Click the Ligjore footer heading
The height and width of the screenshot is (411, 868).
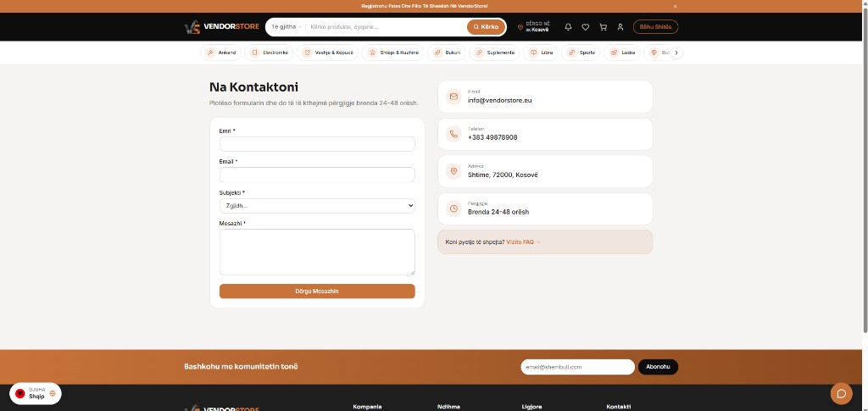pyautogui.click(x=531, y=407)
